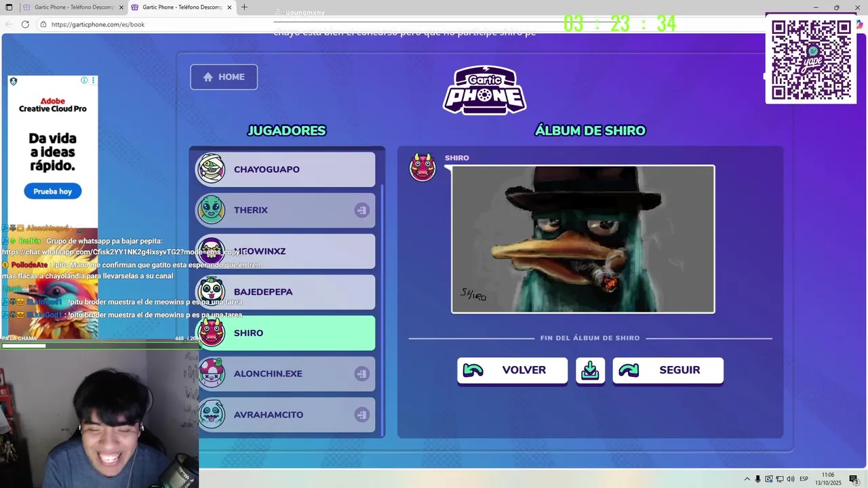Click SHIRO's demon avatar in the album

point(422,167)
